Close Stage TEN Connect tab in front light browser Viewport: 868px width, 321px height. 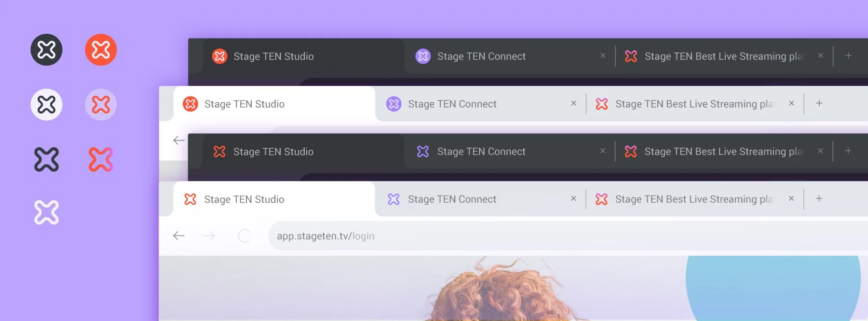573,198
